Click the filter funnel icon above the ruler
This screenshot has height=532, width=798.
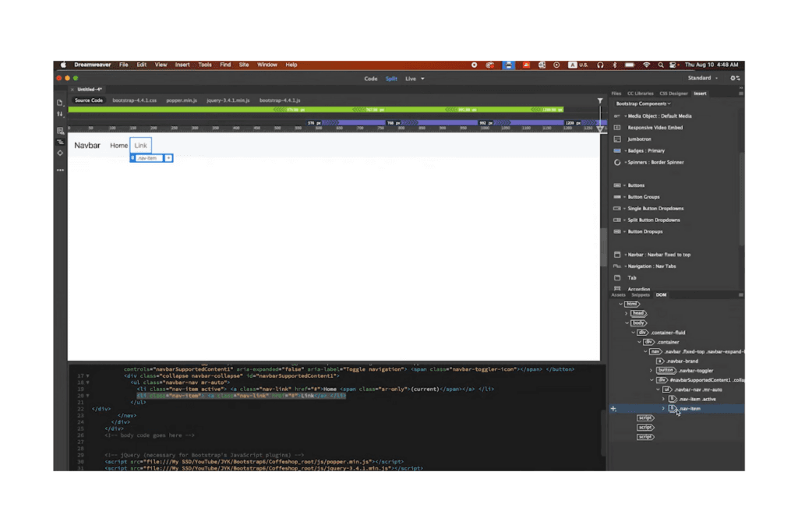600,100
